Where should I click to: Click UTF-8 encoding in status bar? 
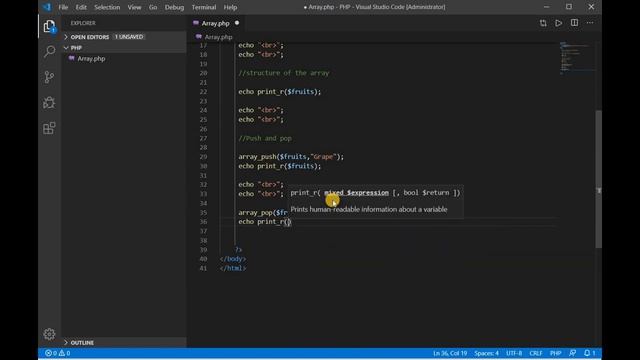pos(514,353)
